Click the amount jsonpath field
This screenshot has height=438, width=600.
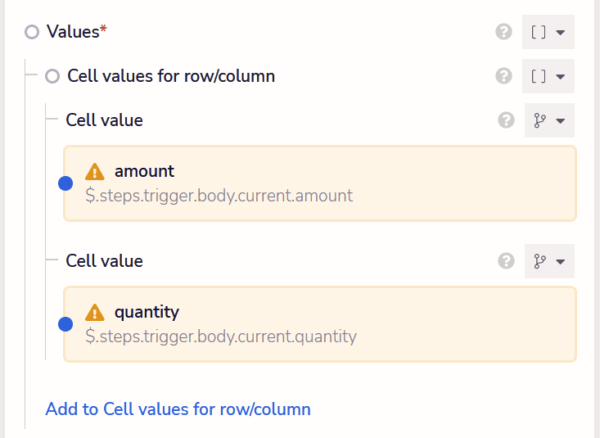click(x=320, y=183)
